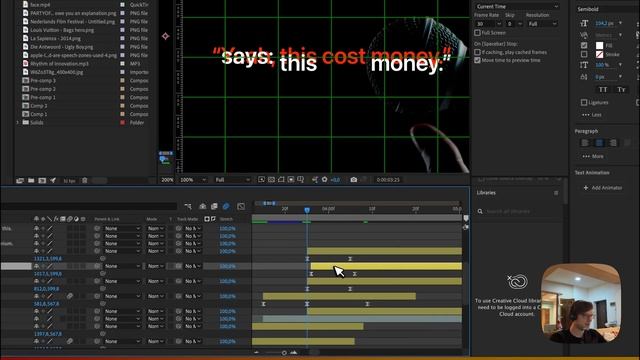Uncheck 'Move time to preview time'
Viewport: 640px width, 360px height.
click(477, 60)
